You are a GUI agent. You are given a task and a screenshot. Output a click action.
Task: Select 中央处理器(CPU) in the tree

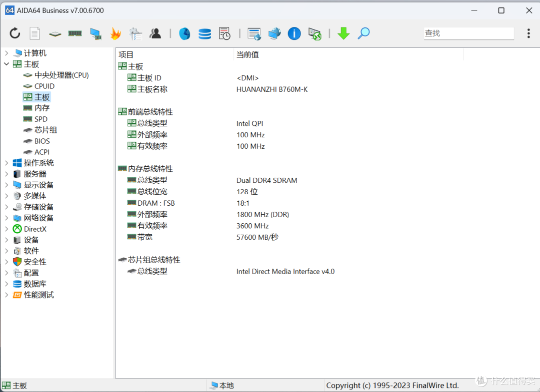point(56,75)
